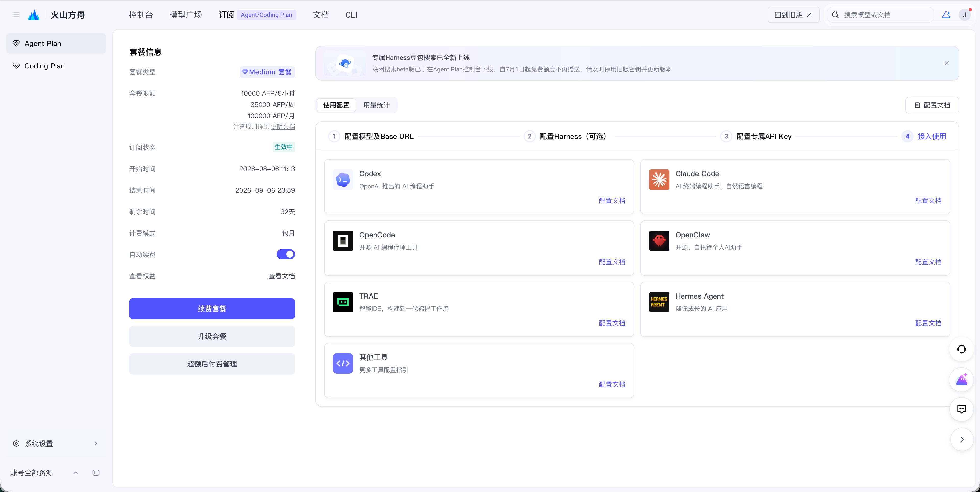
Task: Click the 回到旧版 button
Action: (793, 15)
